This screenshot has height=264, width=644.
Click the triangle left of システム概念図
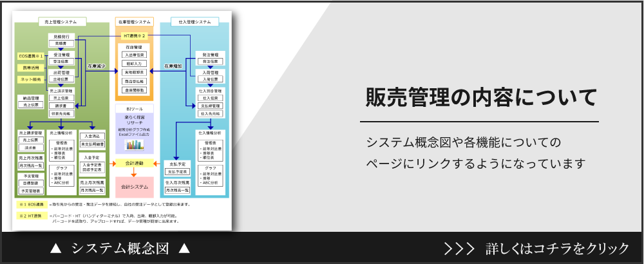55,249
